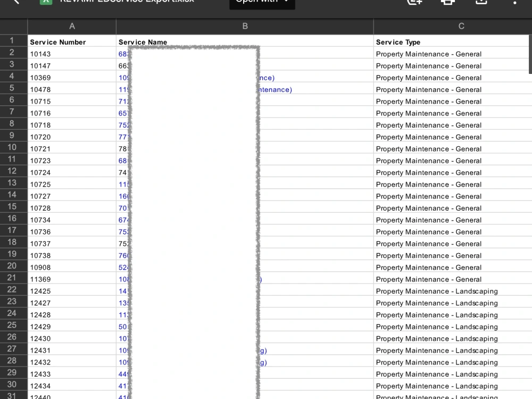Open service name link ending 'ntenance)' in row 5

click(x=275, y=89)
